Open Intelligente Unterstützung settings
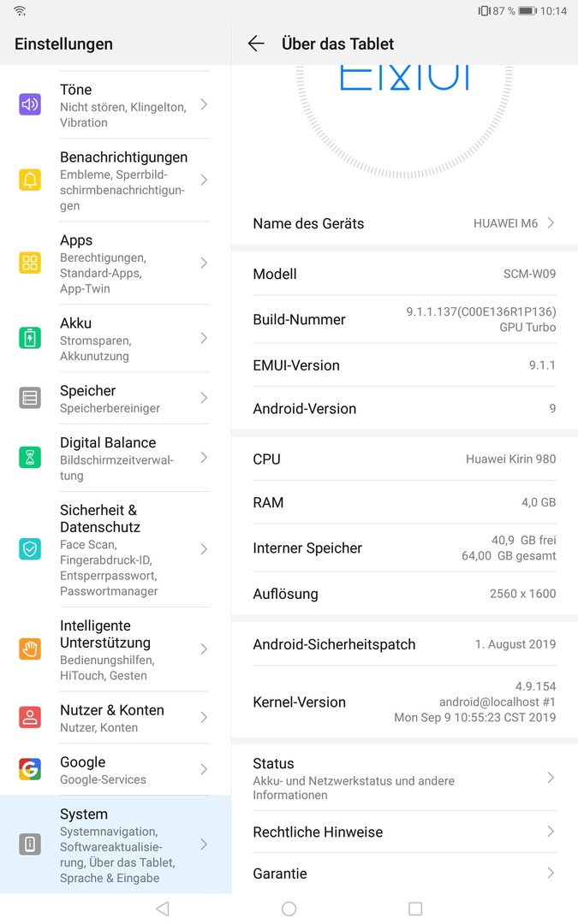Screen dimensions: 578x924 (116, 649)
